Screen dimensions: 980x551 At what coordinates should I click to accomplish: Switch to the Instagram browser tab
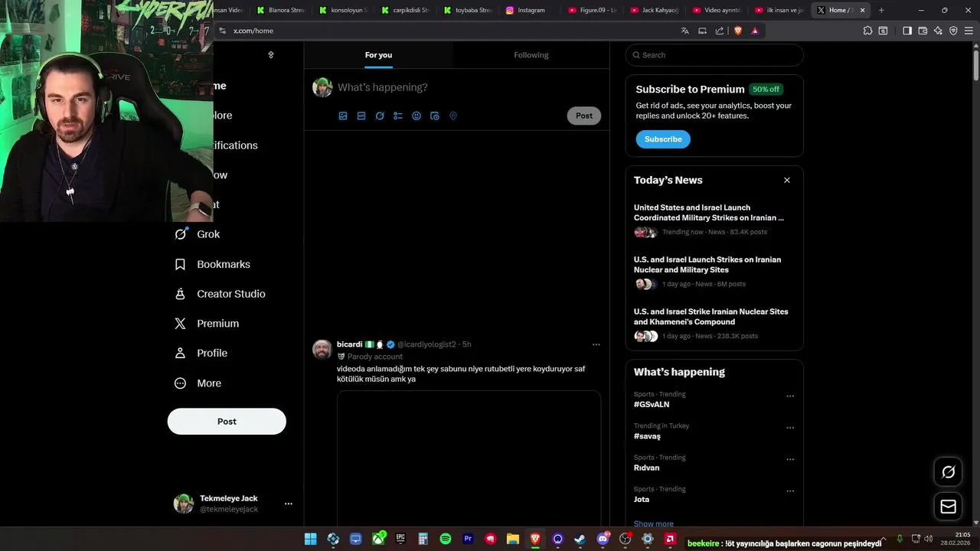click(x=531, y=10)
